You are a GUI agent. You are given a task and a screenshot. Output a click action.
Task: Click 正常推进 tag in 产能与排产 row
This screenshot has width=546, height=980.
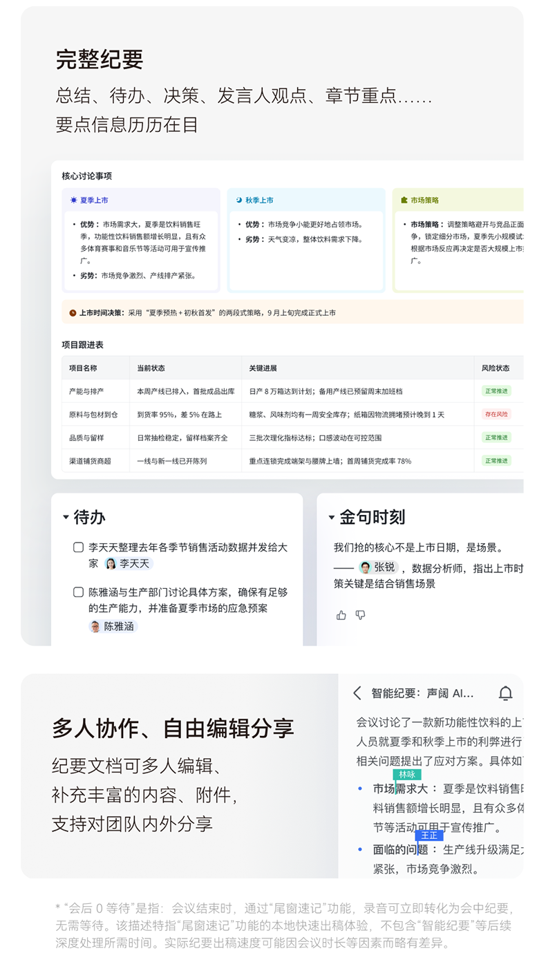pos(496,391)
